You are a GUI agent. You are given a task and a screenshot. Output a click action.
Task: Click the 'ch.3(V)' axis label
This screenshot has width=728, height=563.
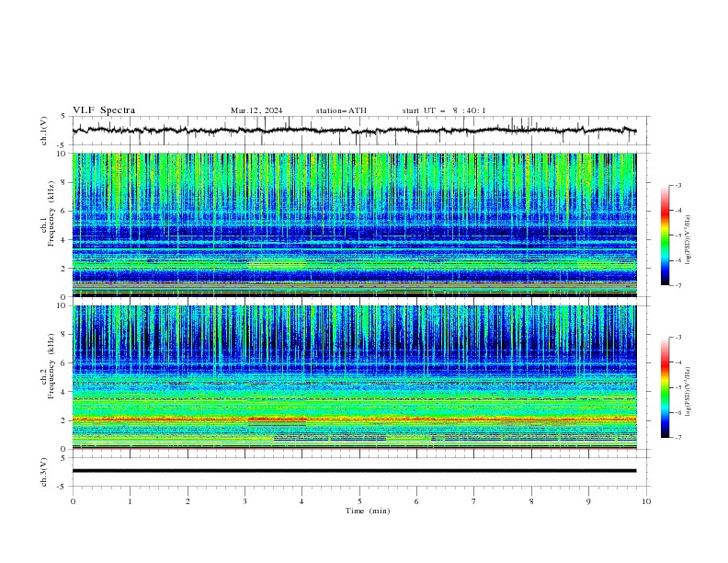pos(44,472)
